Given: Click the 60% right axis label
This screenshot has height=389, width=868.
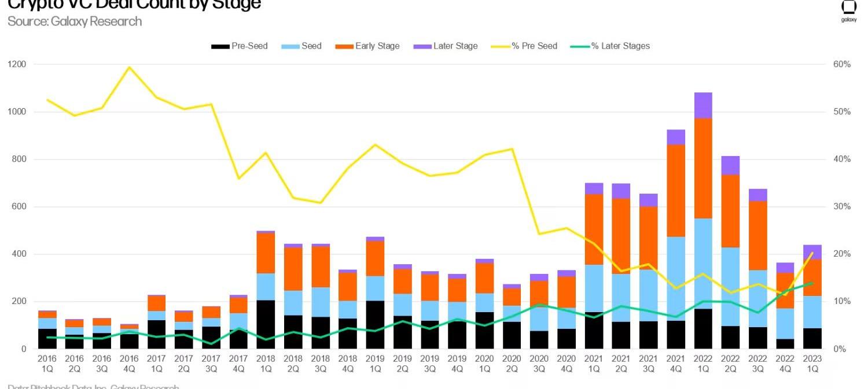Looking at the screenshot, I should (x=843, y=64).
